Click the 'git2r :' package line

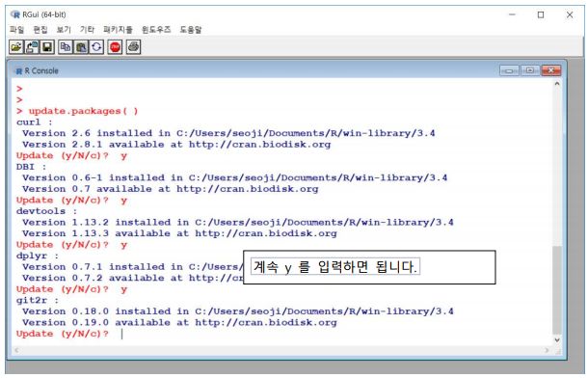[38, 301]
